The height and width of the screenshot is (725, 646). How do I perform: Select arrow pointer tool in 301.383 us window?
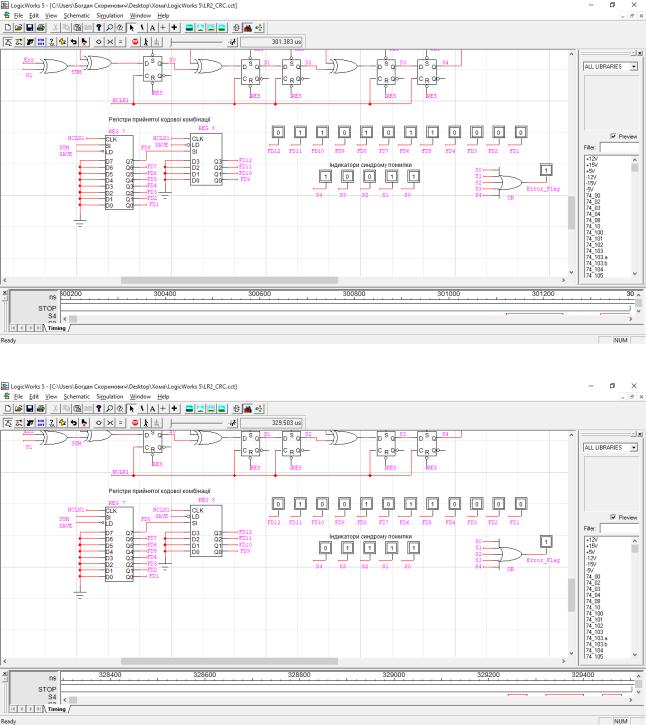pyautogui.click(x=131, y=28)
